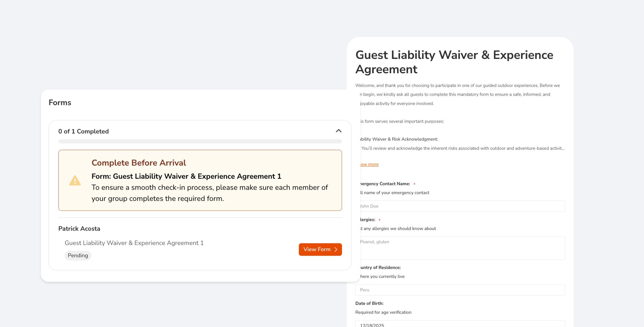Click the red asterisk next to Emergency Contact Name
This screenshot has height=327, width=644.
point(414,183)
